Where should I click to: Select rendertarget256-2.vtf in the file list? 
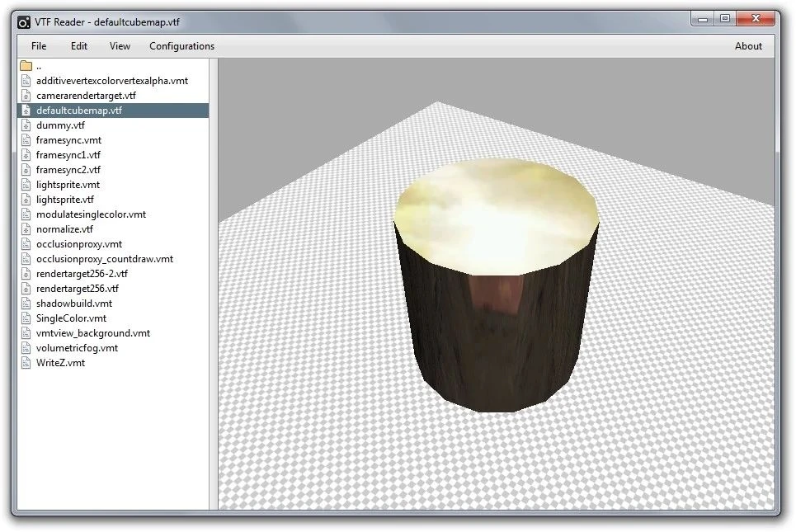[x=82, y=274]
